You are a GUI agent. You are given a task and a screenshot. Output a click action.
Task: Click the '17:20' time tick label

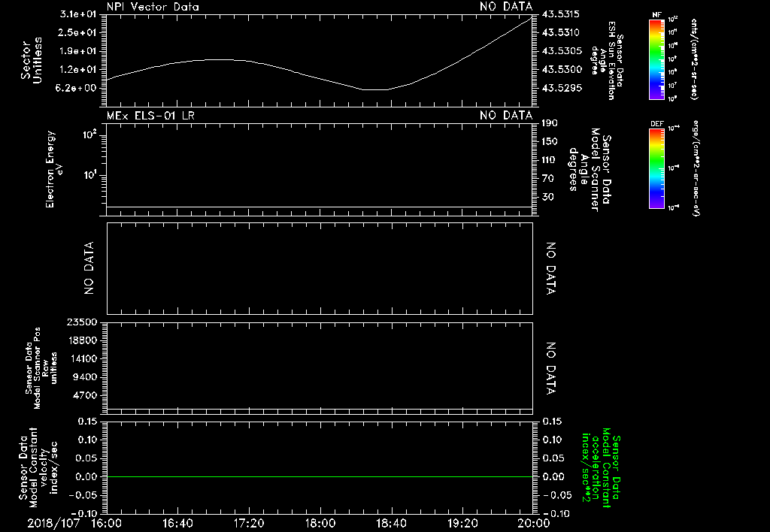(x=249, y=523)
